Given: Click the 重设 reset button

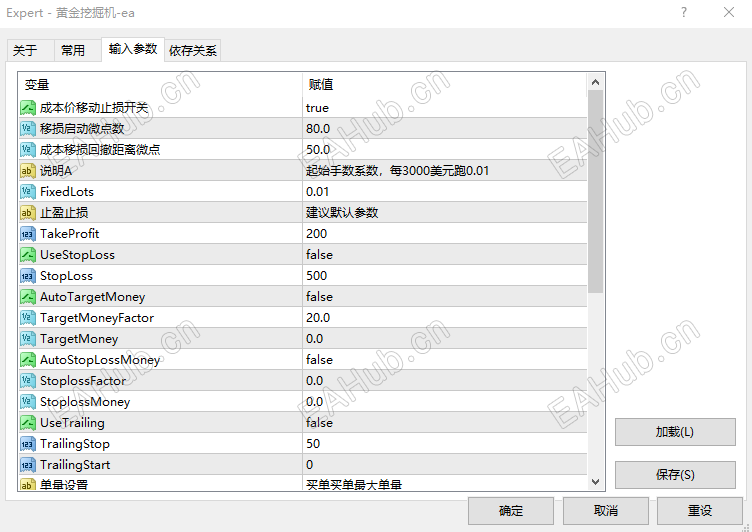Looking at the screenshot, I should (700, 511).
